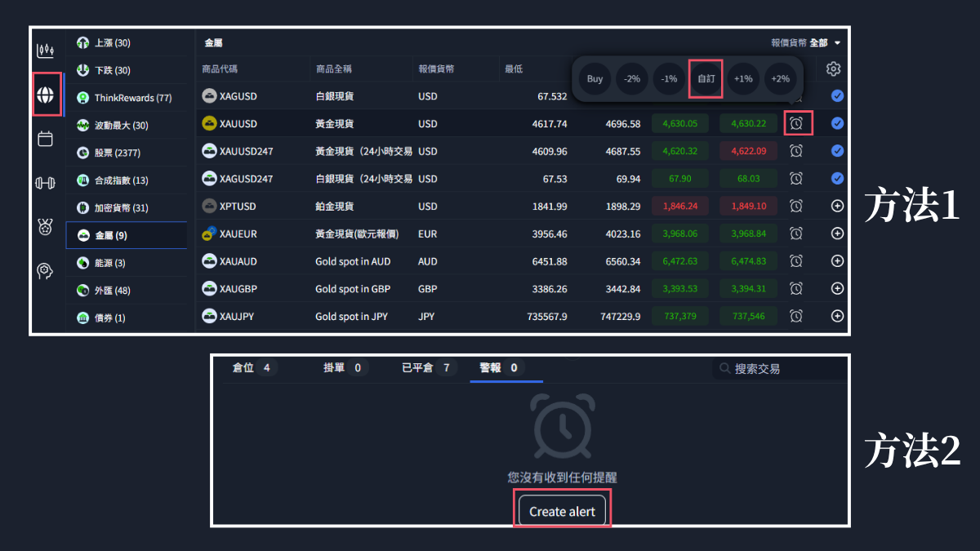Sort by 商品代碼 column header

coord(220,69)
